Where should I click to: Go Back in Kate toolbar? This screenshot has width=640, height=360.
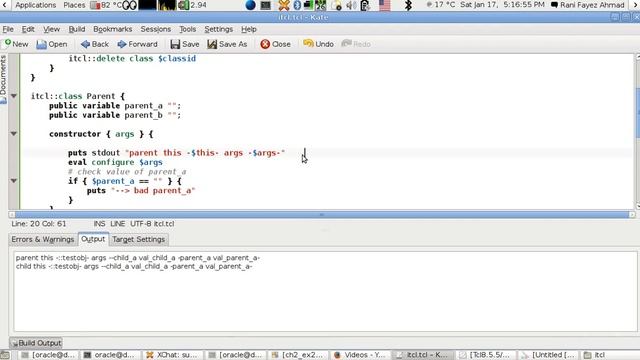(x=95, y=44)
